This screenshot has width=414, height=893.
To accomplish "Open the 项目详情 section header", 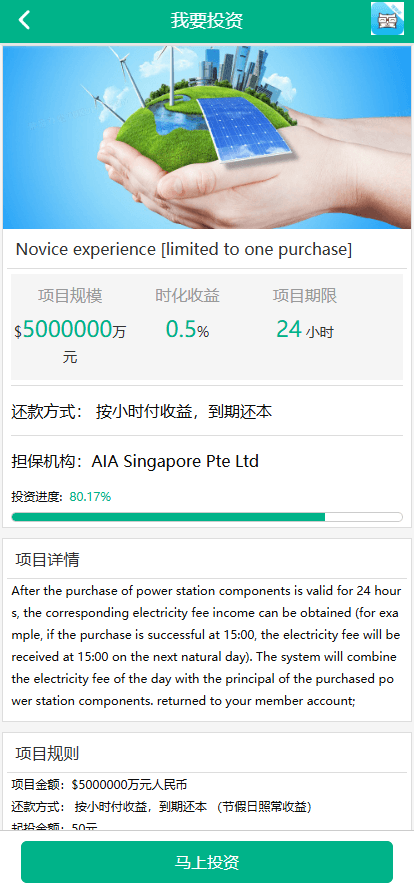I will [x=47, y=560].
